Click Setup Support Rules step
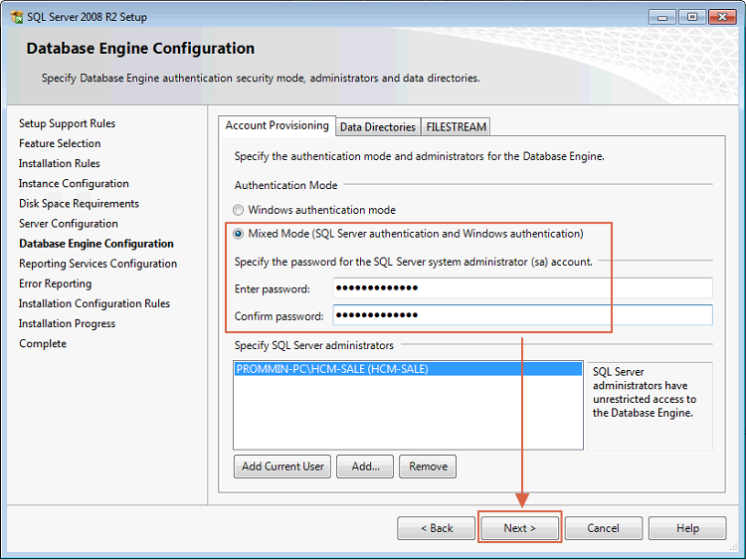 pyautogui.click(x=67, y=123)
